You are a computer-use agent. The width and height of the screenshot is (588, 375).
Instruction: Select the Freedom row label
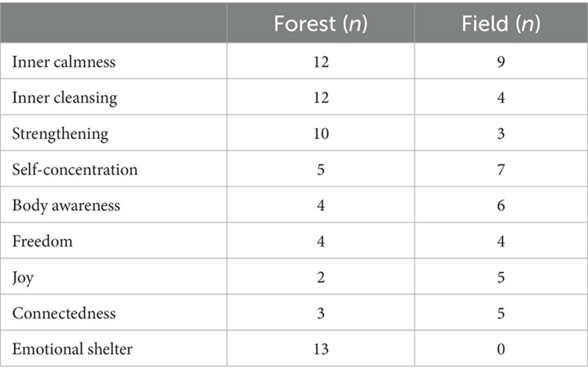42,242
